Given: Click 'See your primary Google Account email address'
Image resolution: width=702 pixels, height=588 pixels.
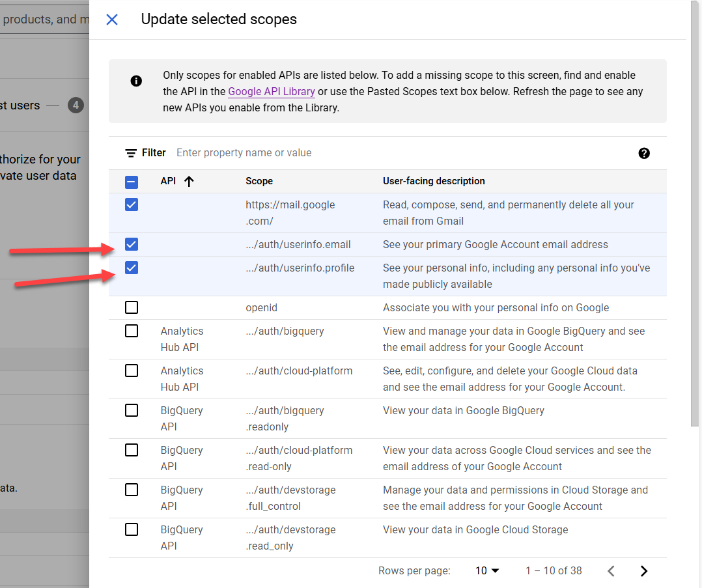Looking at the screenshot, I should pyautogui.click(x=495, y=245).
